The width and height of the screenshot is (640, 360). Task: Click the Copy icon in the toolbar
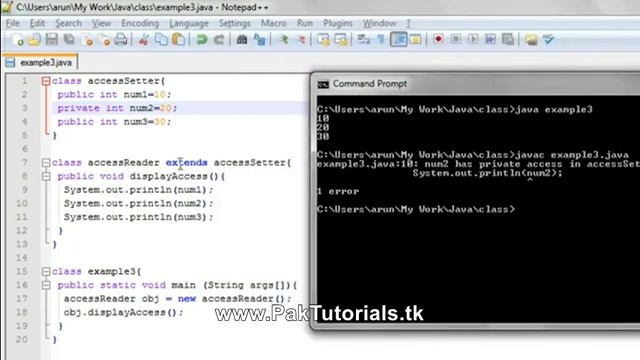click(x=162, y=40)
